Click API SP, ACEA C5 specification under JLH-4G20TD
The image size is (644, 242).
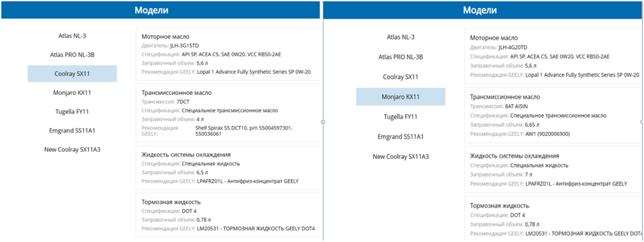point(560,56)
